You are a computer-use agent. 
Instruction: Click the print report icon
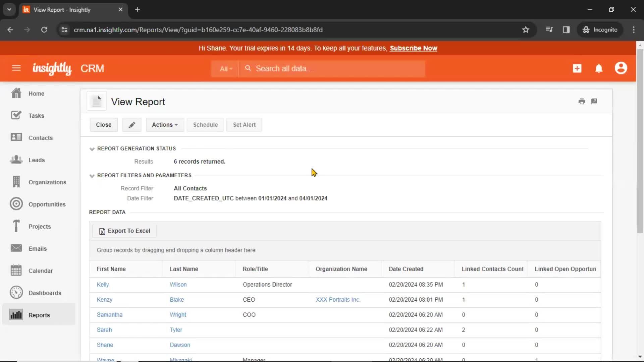point(582,101)
